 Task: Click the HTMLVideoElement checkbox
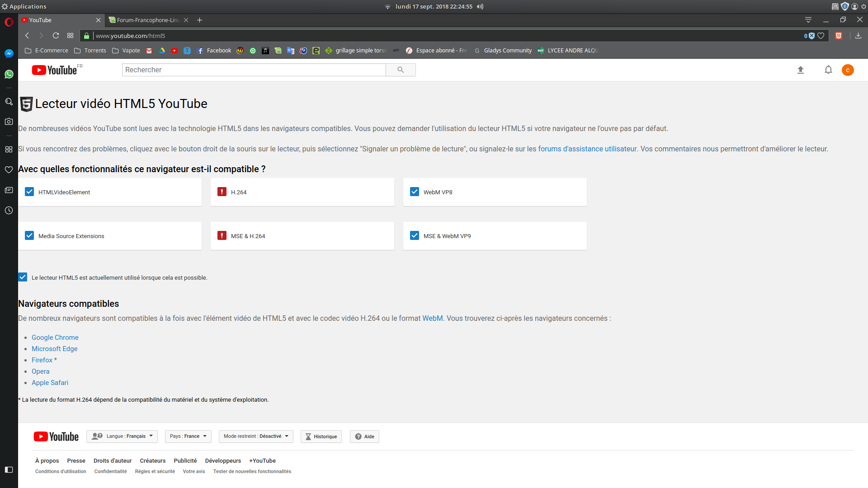(x=29, y=192)
